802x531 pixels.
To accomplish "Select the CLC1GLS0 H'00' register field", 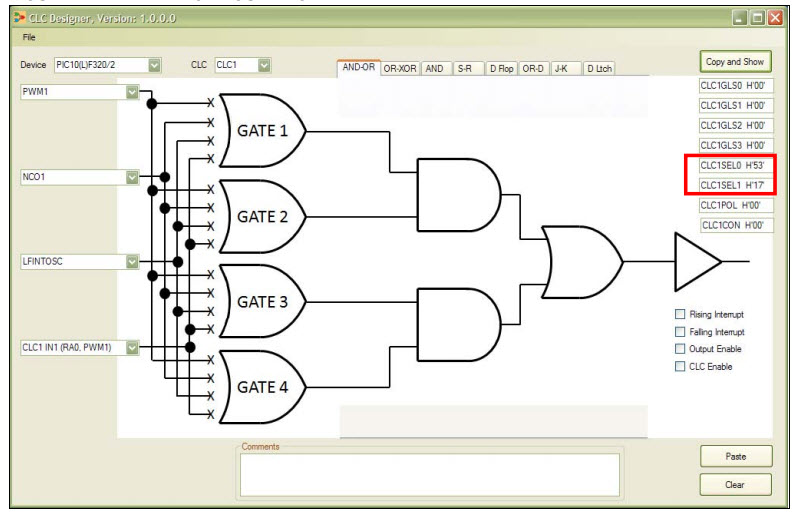I will click(736, 85).
